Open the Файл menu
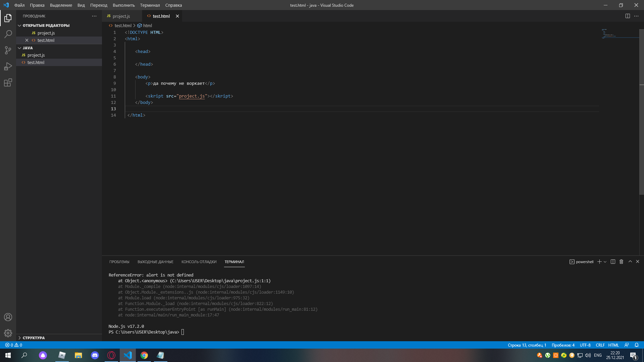This screenshot has width=644, height=362. point(19,5)
